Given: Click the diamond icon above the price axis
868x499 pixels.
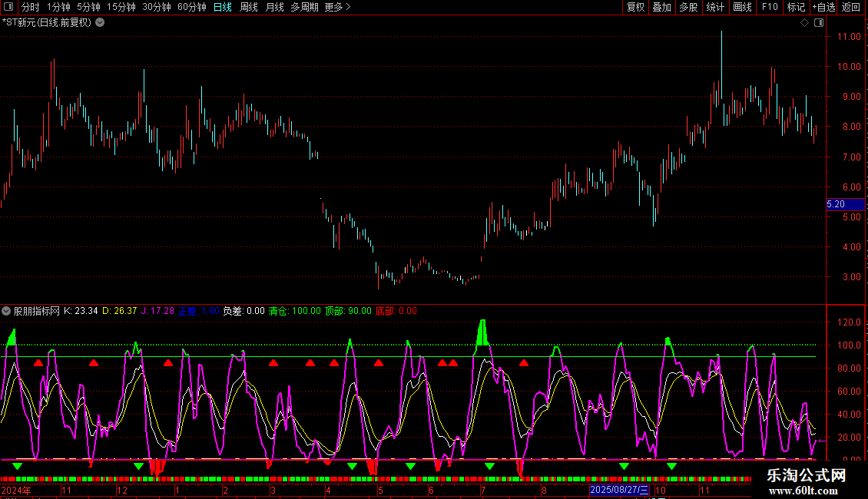Looking at the screenshot, I should (x=804, y=23).
